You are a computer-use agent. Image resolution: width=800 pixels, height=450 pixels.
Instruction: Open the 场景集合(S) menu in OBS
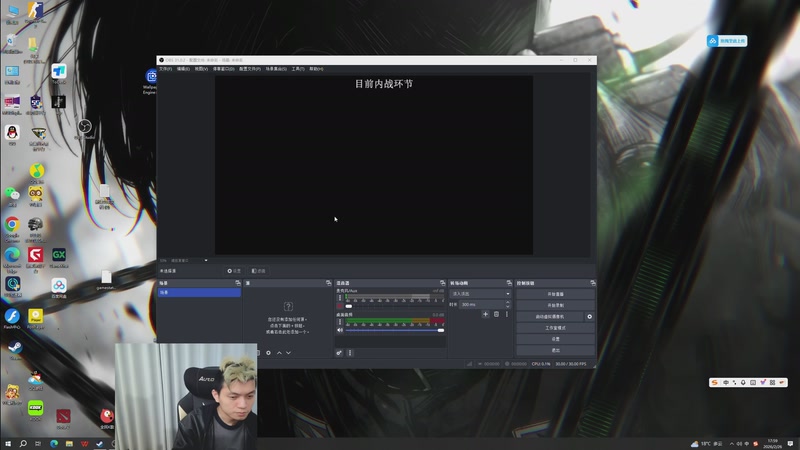pyautogui.click(x=276, y=69)
